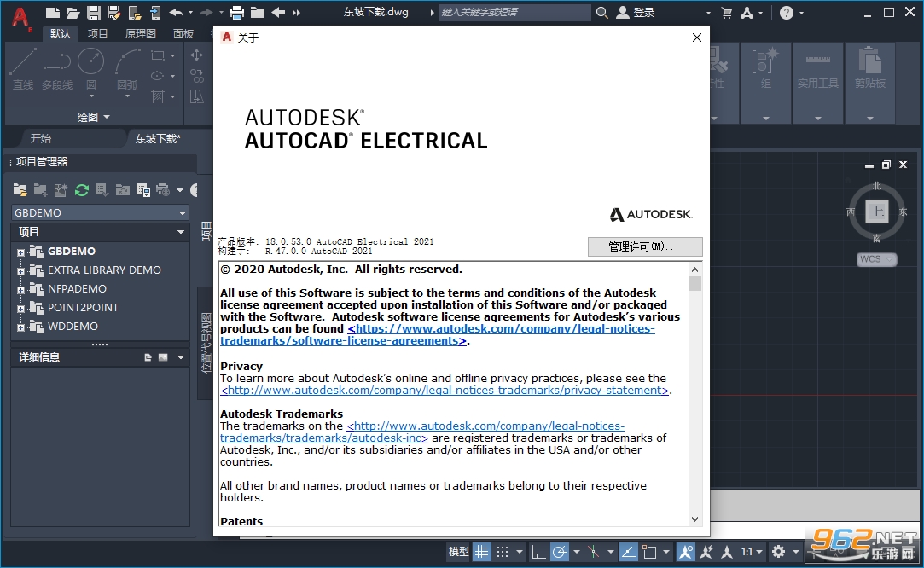The image size is (924, 568).
Task: Click the 管理许可(M)... button
Action: pos(645,246)
